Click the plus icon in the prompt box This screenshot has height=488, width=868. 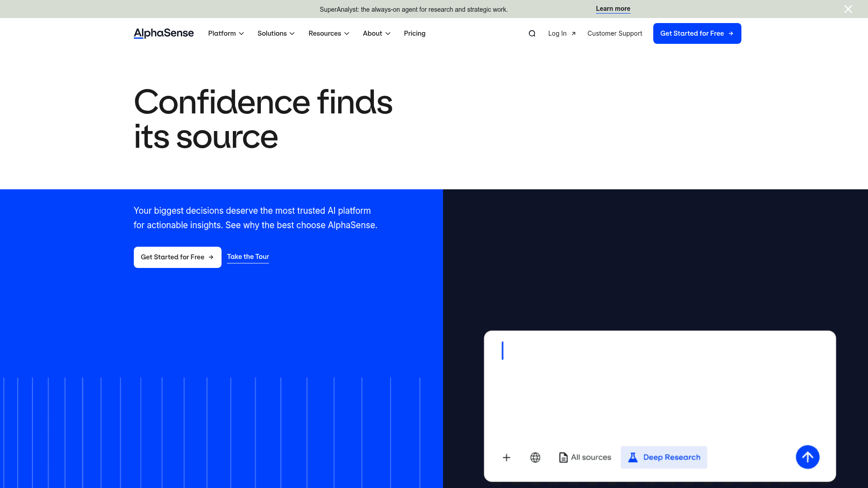click(x=506, y=457)
